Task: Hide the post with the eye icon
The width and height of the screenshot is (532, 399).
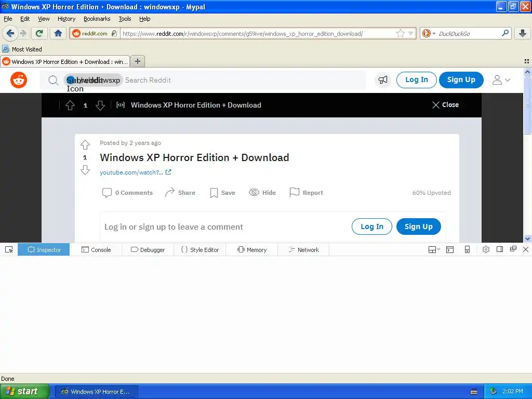Action: 262,193
